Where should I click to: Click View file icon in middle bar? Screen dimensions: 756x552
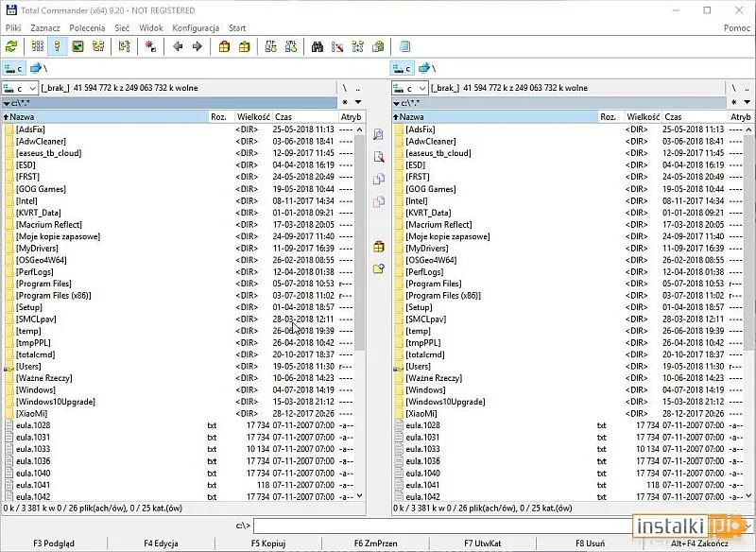pos(379,135)
